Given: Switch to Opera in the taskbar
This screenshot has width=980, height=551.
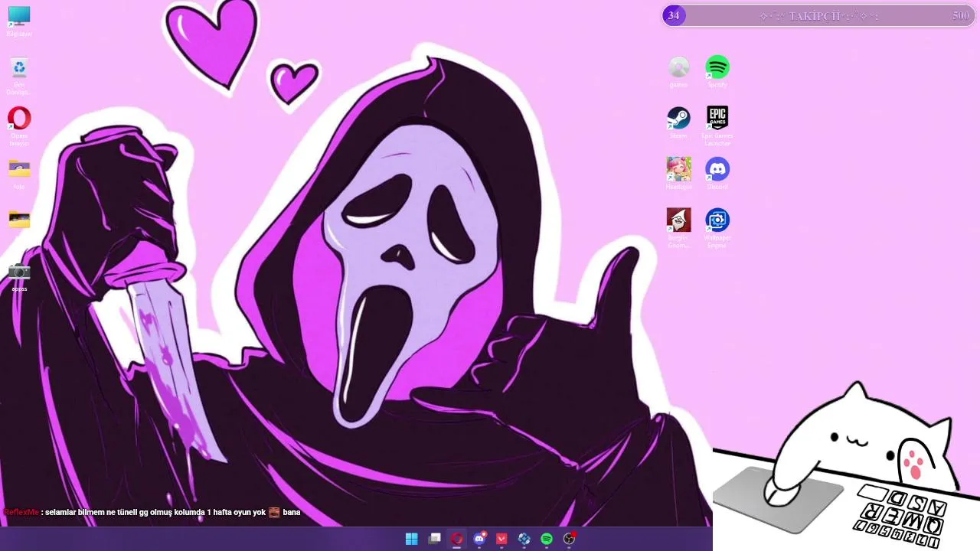Looking at the screenshot, I should [x=457, y=539].
